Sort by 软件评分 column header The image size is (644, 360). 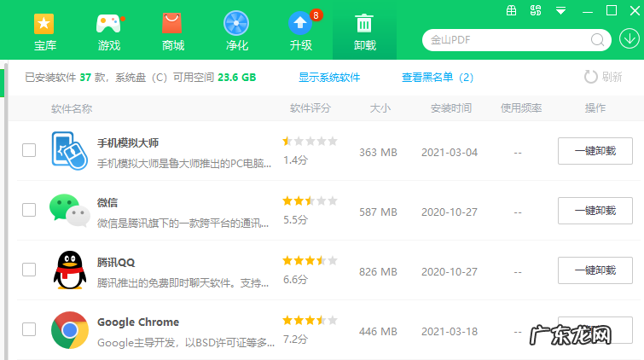click(310, 108)
